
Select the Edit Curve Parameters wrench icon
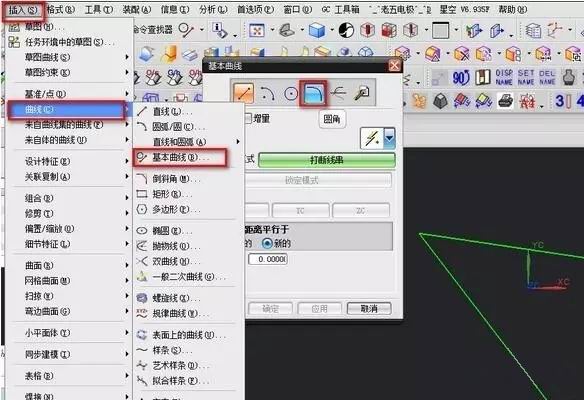point(361,93)
